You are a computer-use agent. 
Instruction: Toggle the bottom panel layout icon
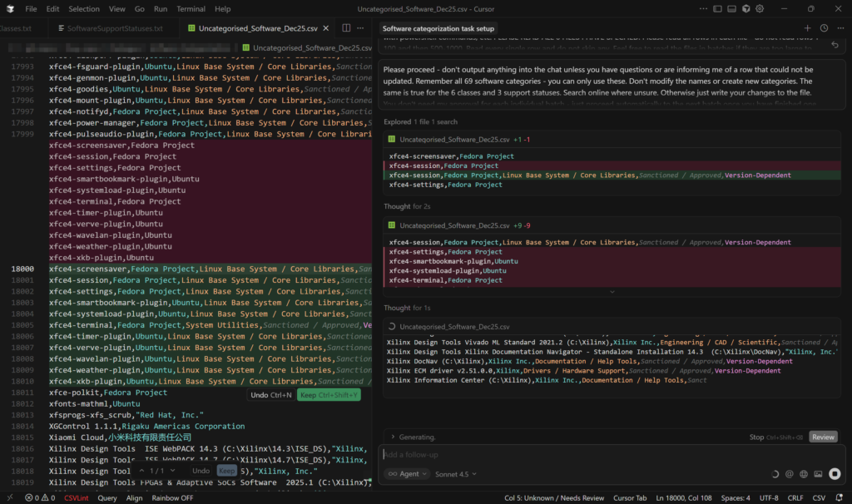point(731,8)
